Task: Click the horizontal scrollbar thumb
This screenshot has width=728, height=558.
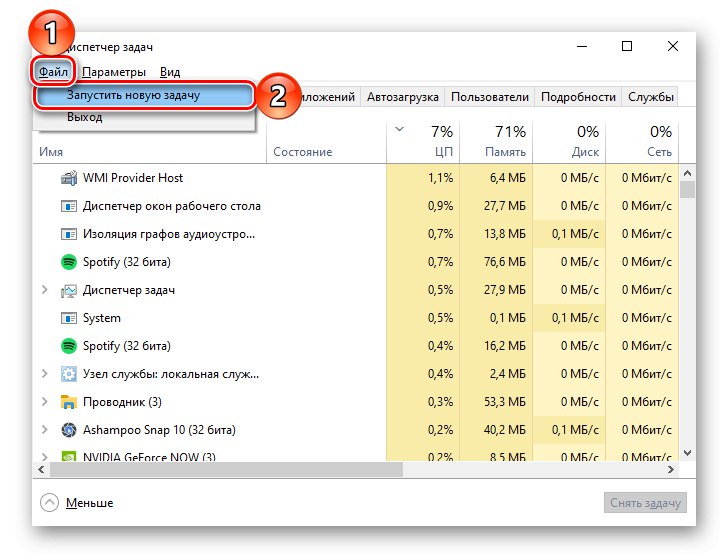Action: tap(226, 469)
